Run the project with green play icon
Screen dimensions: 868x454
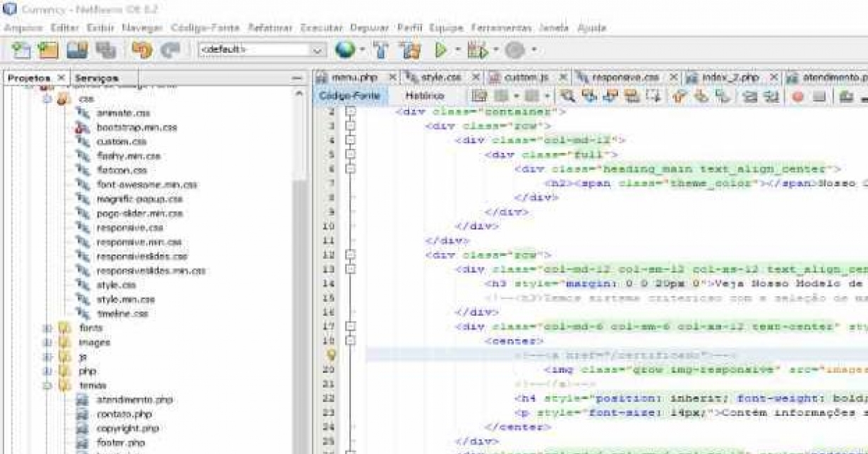coord(441,50)
